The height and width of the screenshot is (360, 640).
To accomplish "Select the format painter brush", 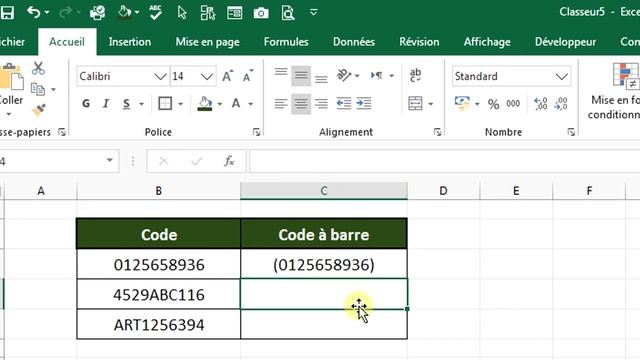I will (x=39, y=110).
